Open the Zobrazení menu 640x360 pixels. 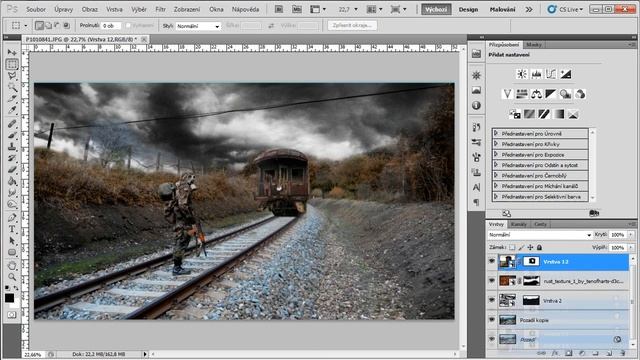[187, 9]
